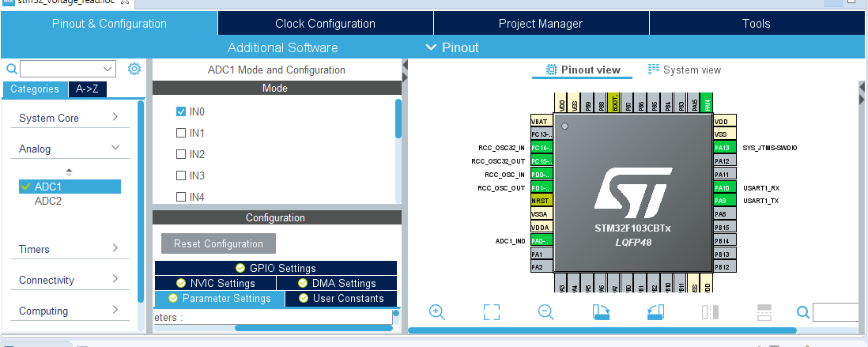
Task: Switch to the Pinout & Configuration tab
Action: [109, 24]
